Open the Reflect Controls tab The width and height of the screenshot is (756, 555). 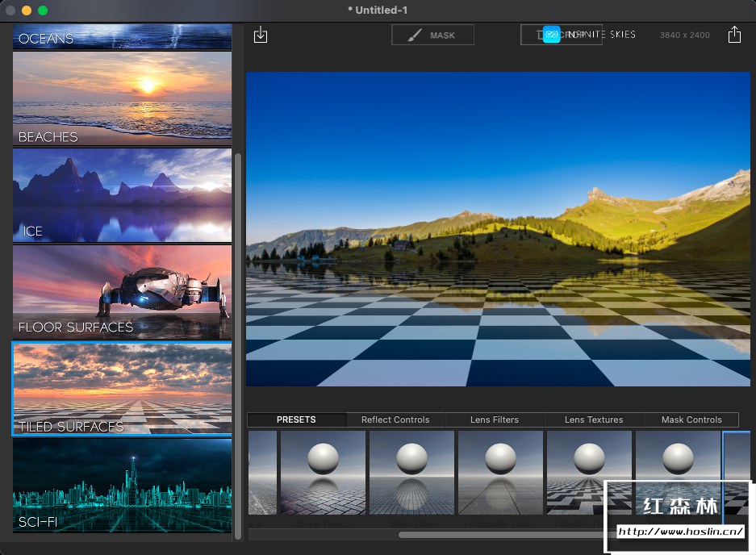(395, 419)
